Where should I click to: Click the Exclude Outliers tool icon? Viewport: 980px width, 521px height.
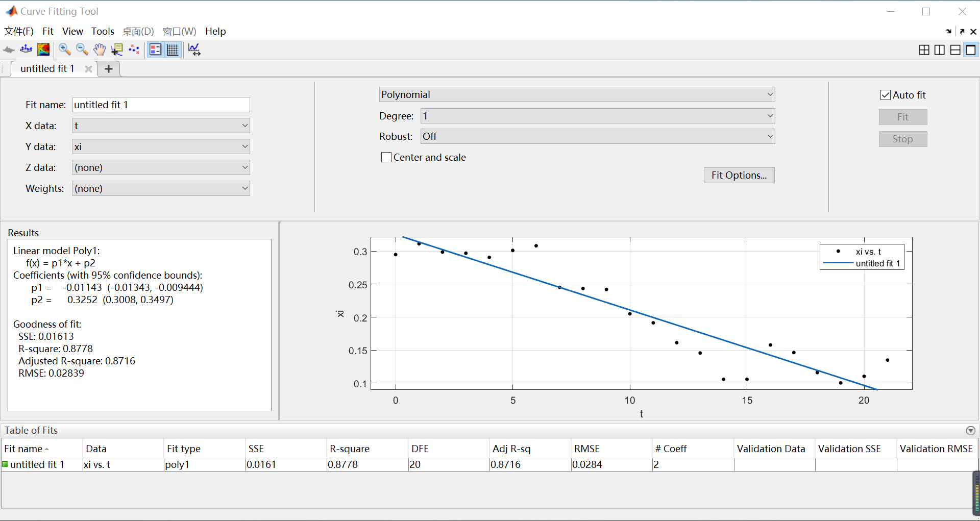click(x=134, y=49)
